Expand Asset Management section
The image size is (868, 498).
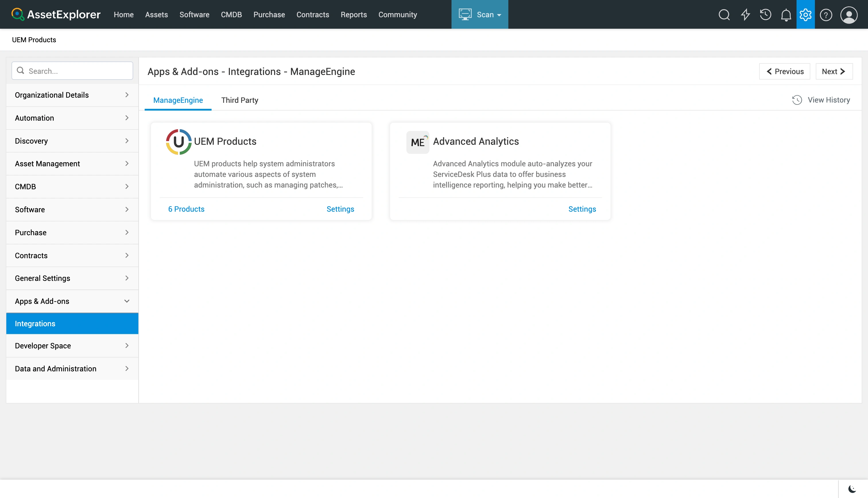[x=72, y=163]
